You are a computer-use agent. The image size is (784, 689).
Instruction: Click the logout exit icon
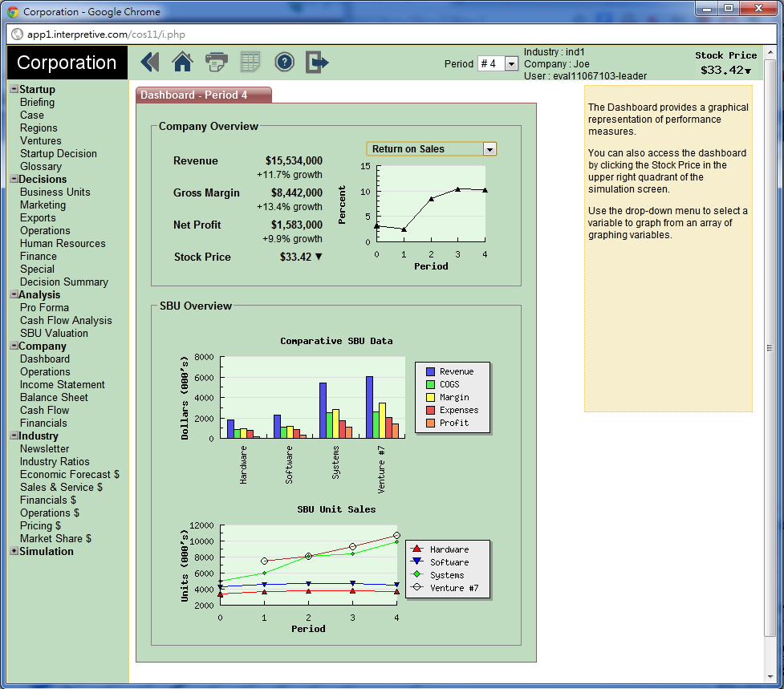[x=318, y=62]
